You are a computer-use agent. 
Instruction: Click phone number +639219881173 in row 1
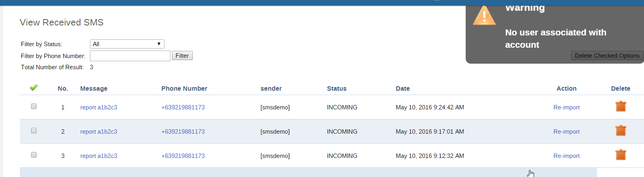(183, 107)
